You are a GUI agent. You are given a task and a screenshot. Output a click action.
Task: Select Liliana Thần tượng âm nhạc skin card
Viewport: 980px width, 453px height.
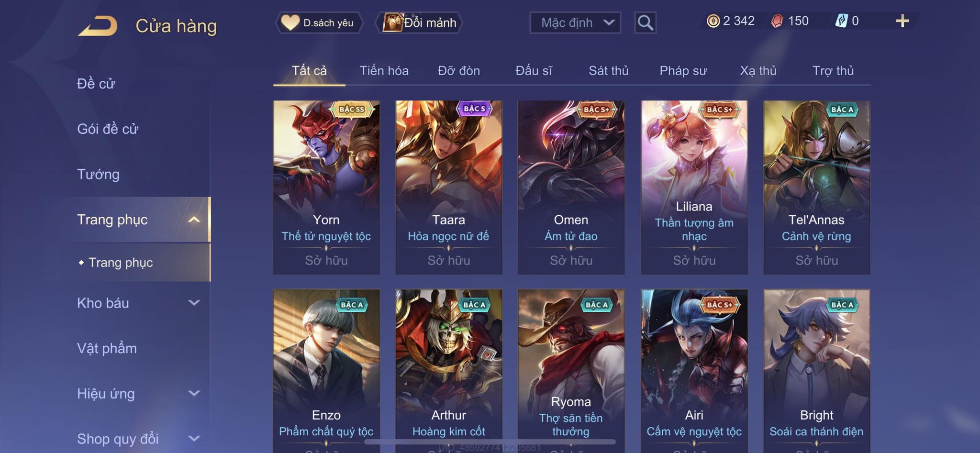click(694, 187)
